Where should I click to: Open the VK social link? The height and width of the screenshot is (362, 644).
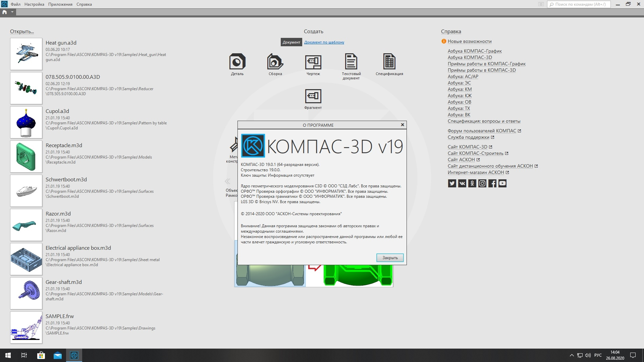[x=462, y=183]
